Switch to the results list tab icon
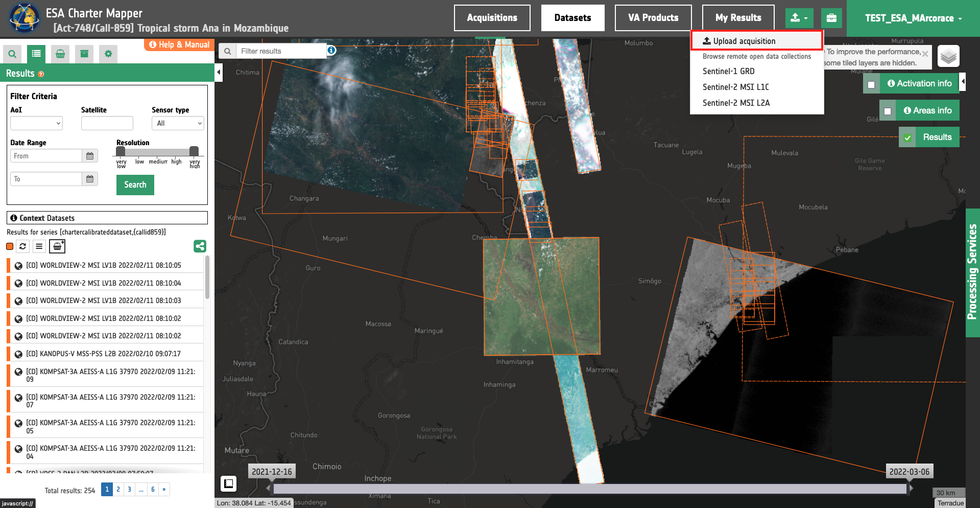 (36, 54)
